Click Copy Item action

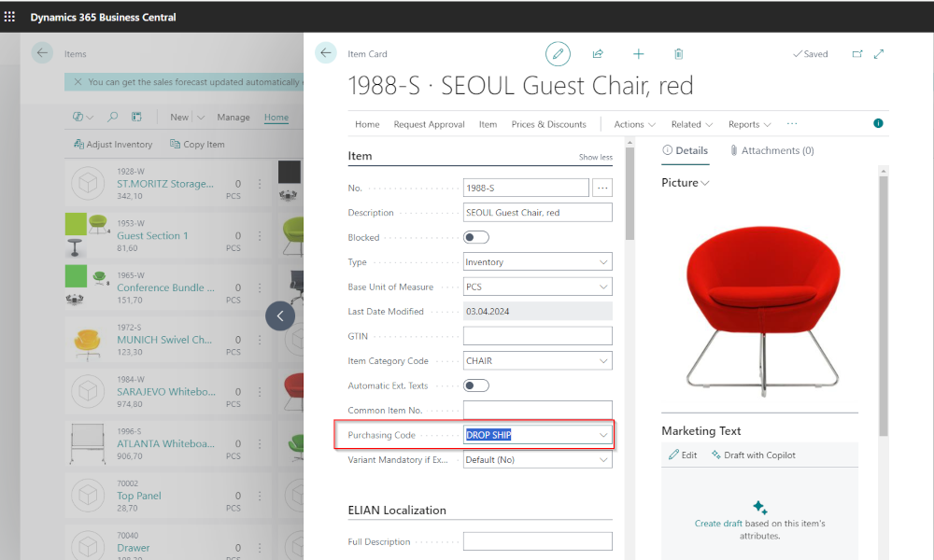pyautogui.click(x=197, y=144)
